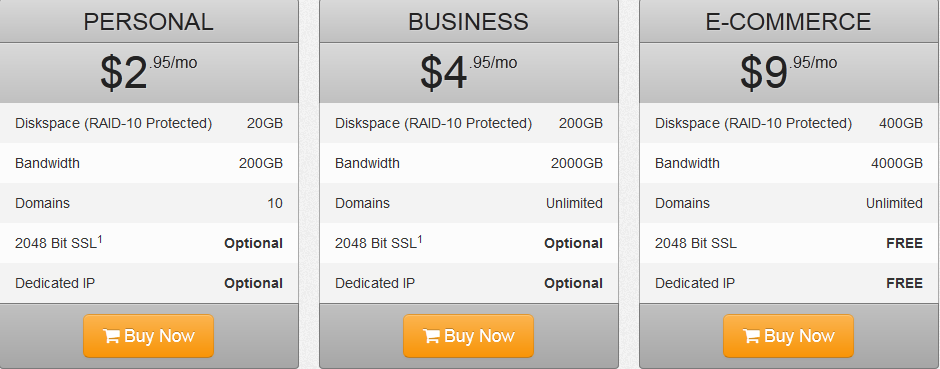Click FREE for E-Commerce Dedicated IP
The width and height of the screenshot is (940, 369).
tap(904, 283)
